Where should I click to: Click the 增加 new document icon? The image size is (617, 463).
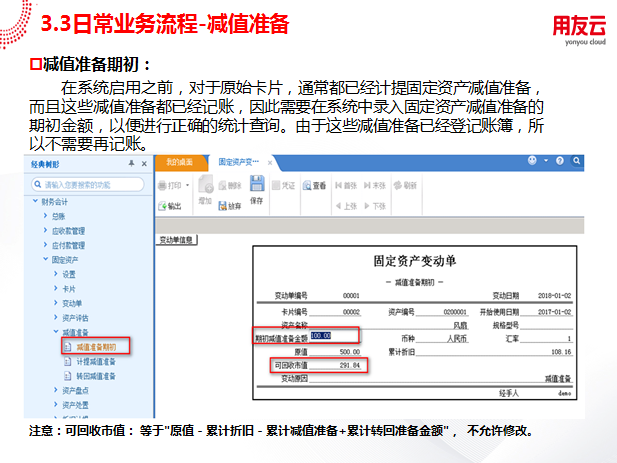pos(205,184)
